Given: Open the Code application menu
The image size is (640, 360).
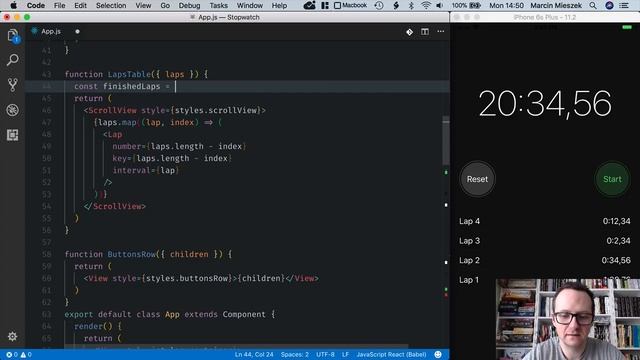Looking at the screenshot, I should click(x=36, y=5).
